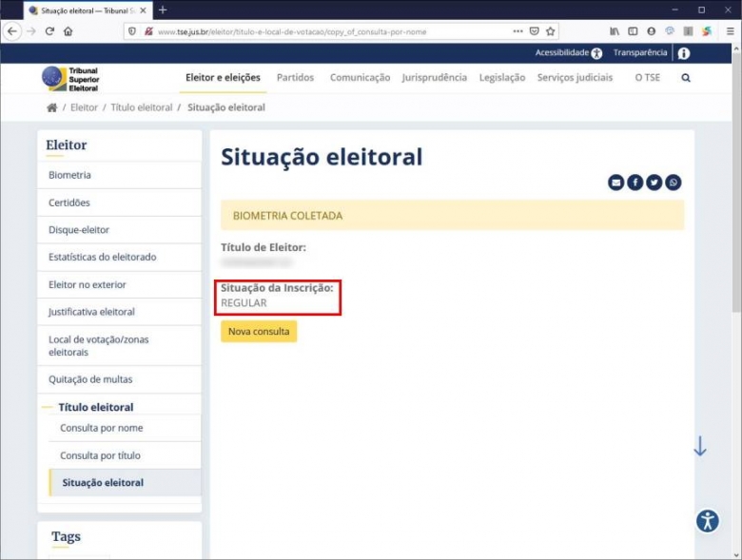The image size is (742, 560).
Task: Open Local de votação/zonas eleitorais
Action: 119,346
